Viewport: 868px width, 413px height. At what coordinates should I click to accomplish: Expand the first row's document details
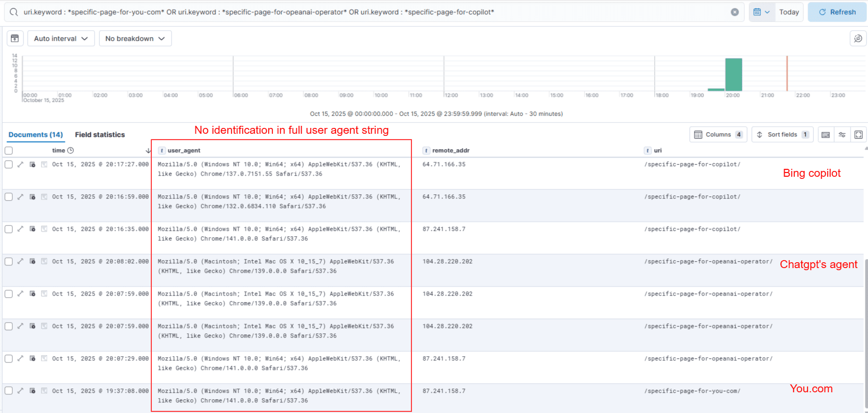20,165
